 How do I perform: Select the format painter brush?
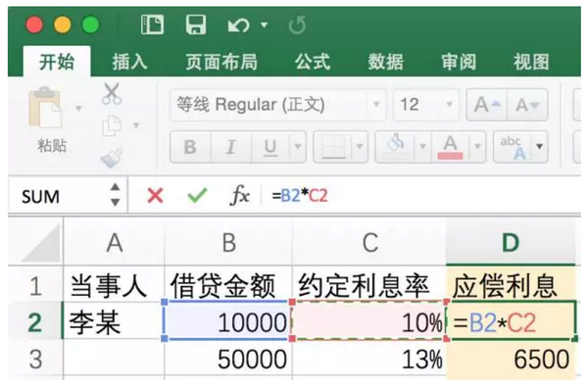pyautogui.click(x=112, y=158)
